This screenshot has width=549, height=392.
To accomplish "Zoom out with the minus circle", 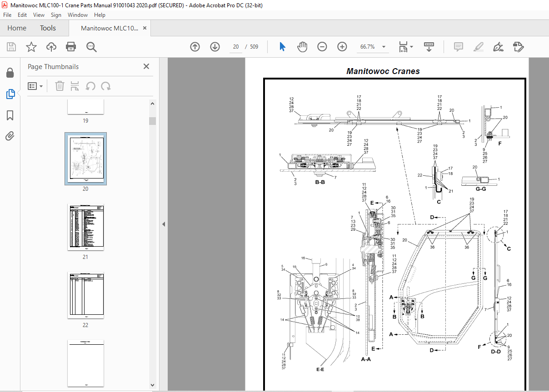I will (x=322, y=47).
